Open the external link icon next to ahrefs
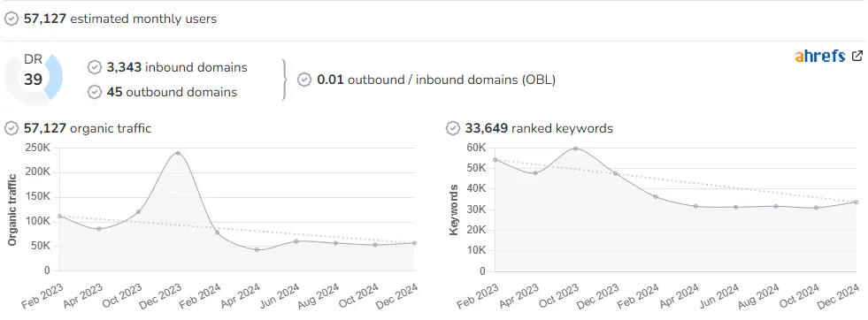868x320 pixels. coord(856,56)
